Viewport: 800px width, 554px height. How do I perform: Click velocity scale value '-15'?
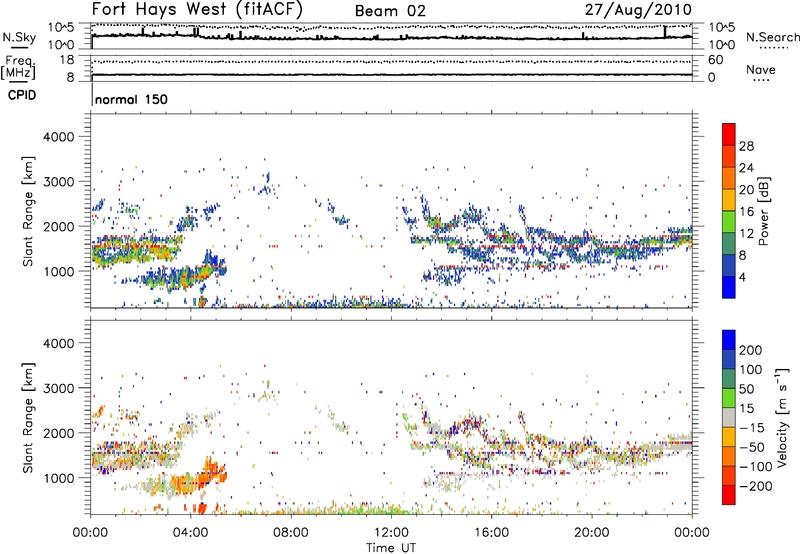point(752,428)
